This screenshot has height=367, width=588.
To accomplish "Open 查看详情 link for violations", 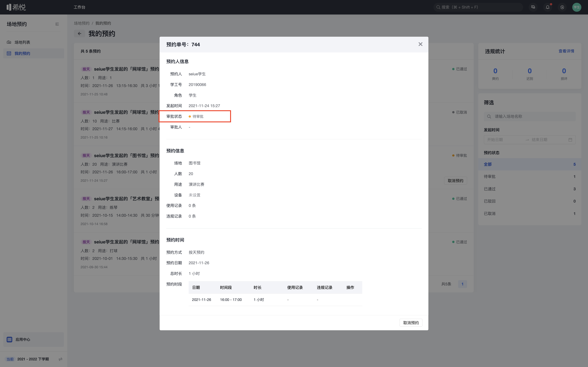I will pos(566,51).
